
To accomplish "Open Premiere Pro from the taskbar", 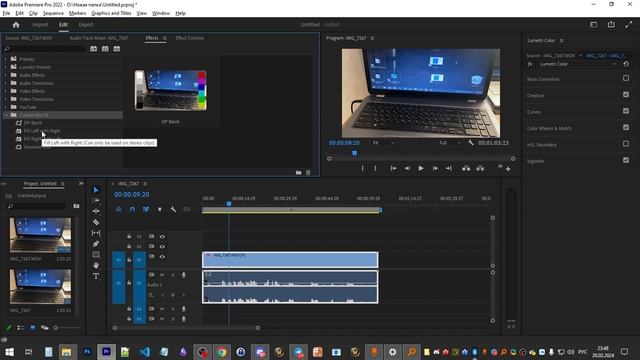I will (106, 352).
